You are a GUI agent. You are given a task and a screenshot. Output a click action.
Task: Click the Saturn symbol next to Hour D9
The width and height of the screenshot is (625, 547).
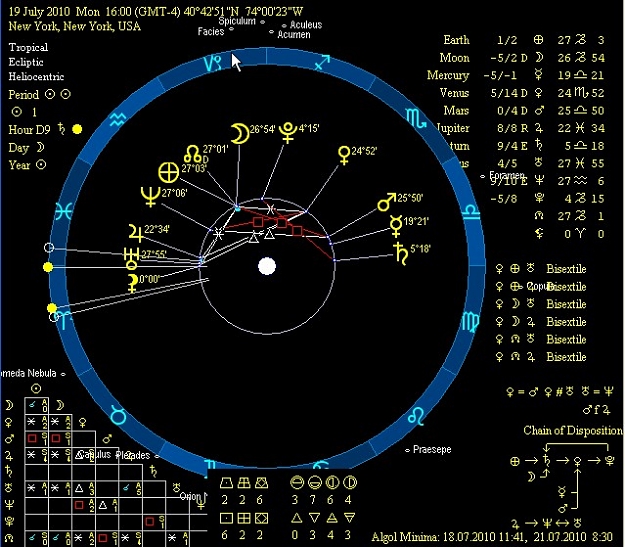tap(61, 129)
